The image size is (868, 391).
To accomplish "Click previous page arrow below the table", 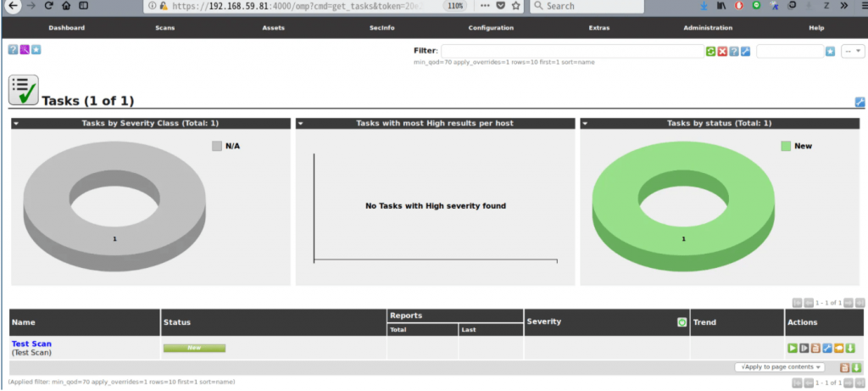I will tap(809, 383).
